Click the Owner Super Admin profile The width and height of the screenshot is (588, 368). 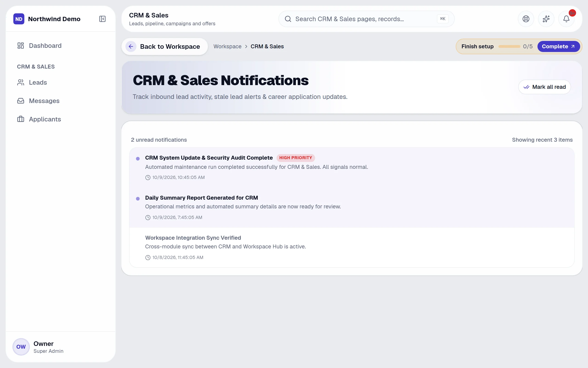(60, 347)
